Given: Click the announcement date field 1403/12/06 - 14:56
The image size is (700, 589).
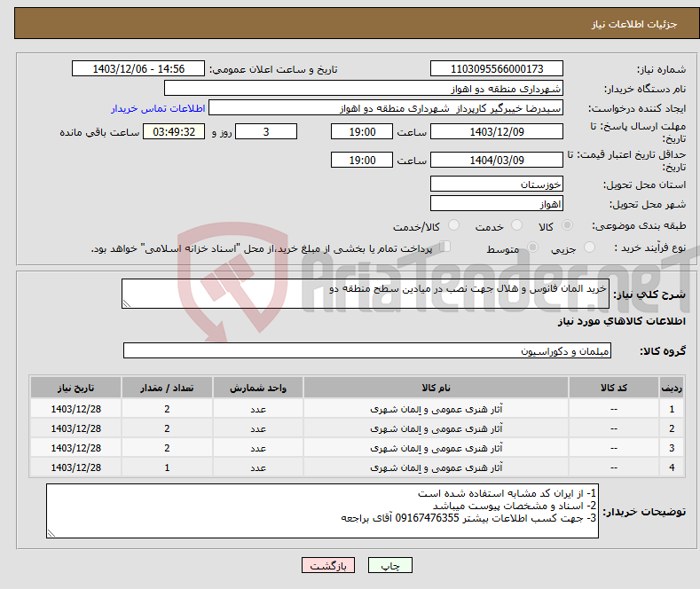Looking at the screenshot, I should click(138, 68).
